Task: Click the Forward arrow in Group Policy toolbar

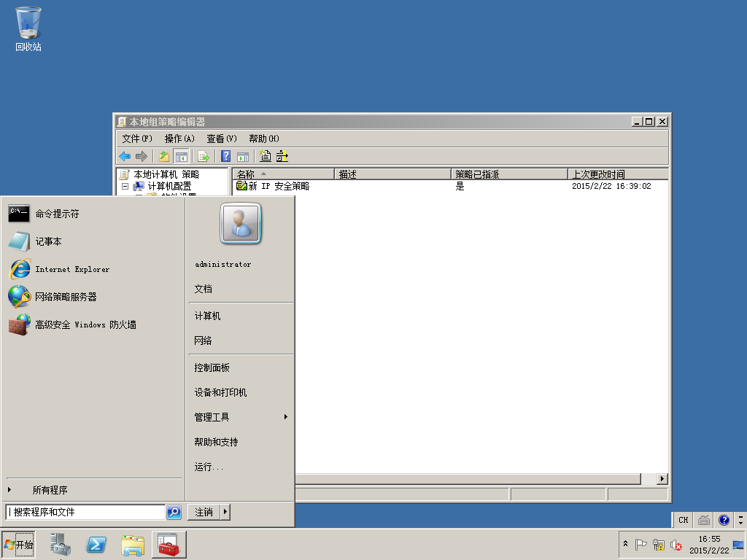Action: (141, 156)
